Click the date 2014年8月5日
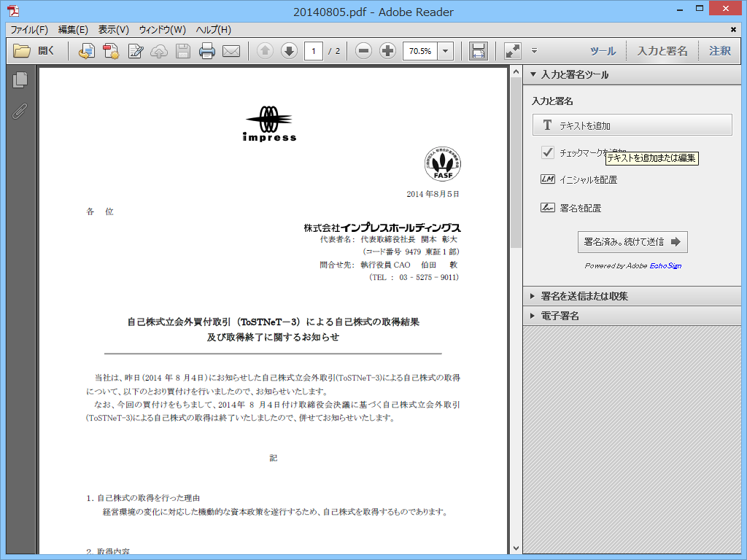This screenshot has height=560, width=747. (x=433, y=194)
